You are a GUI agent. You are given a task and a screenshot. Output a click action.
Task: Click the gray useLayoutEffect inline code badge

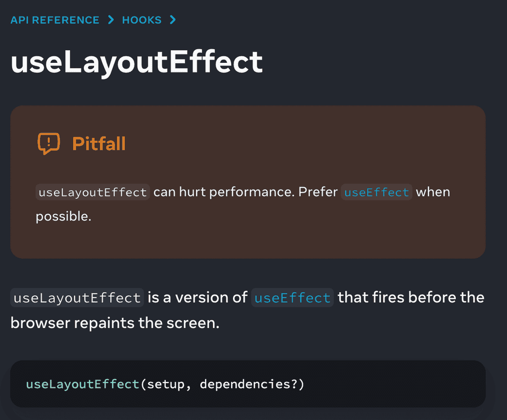92,192
